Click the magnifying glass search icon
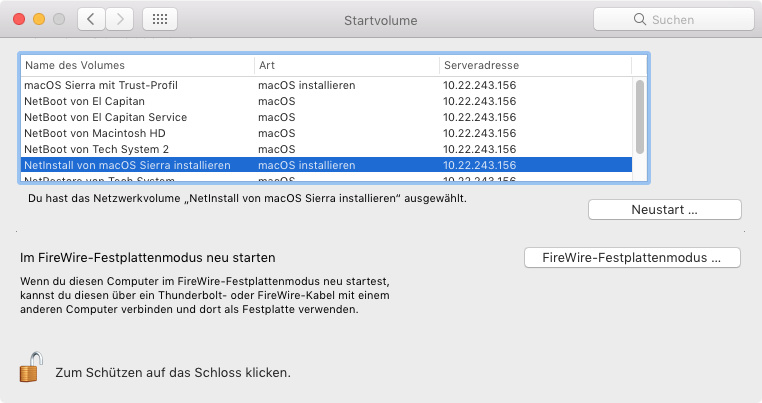This screenshot has height=403, width=762. tap(639, 19)
